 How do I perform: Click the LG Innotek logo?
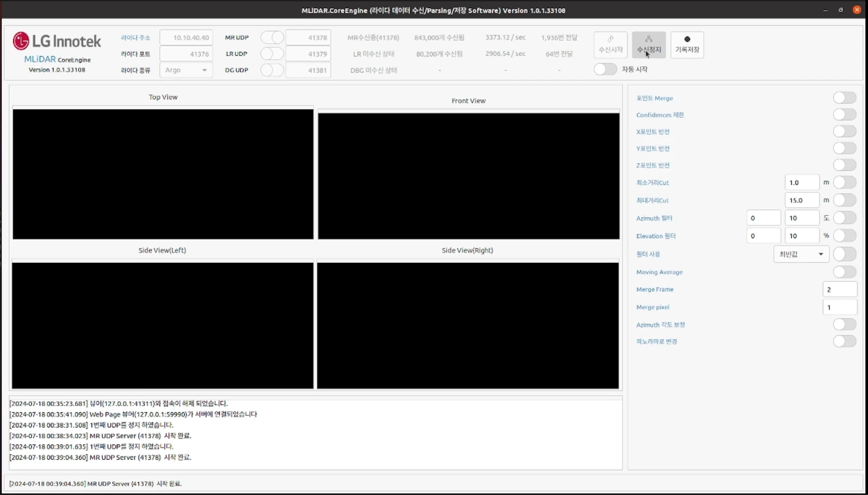click(x=57, y=41)
